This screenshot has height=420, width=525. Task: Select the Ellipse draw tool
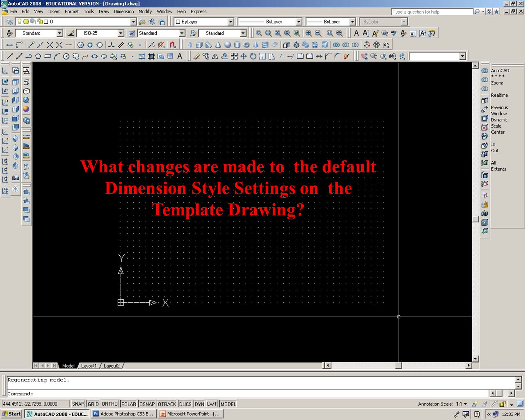(94, 56)
